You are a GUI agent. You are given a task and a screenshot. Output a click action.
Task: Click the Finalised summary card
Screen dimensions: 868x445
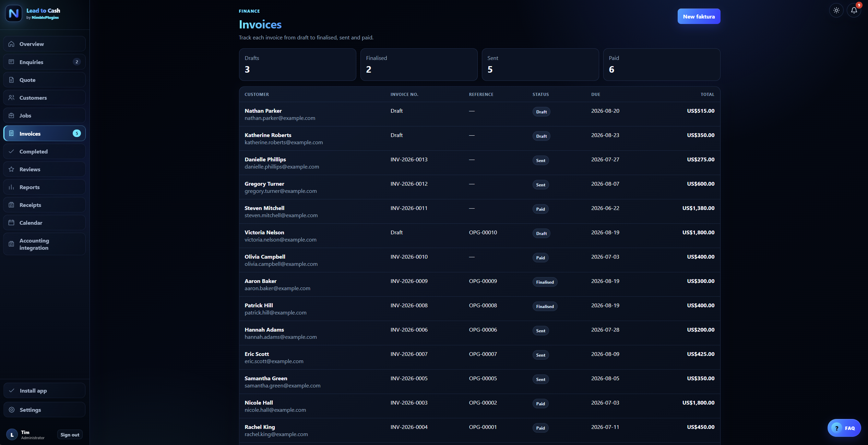coord(419,64)
